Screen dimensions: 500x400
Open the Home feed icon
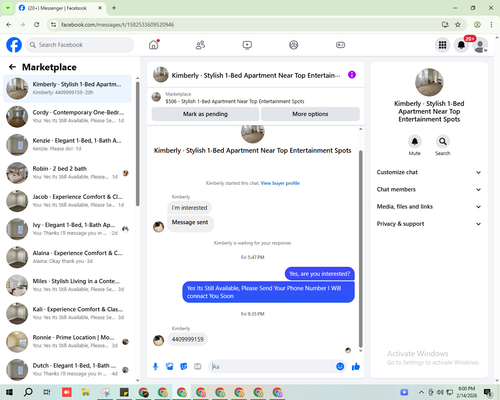[154, 45]
